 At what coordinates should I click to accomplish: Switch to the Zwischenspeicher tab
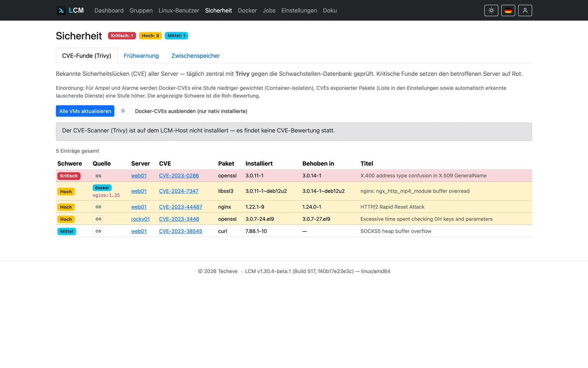[196, 56]
